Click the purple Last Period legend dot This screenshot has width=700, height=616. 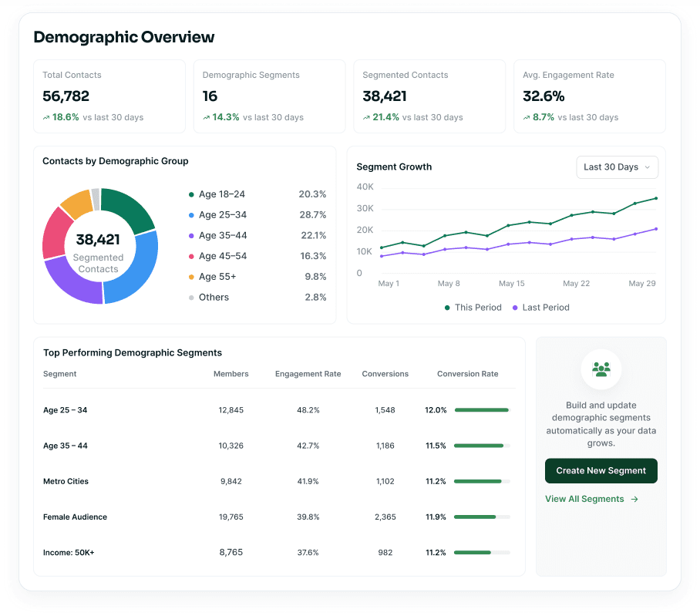point(515,308)
